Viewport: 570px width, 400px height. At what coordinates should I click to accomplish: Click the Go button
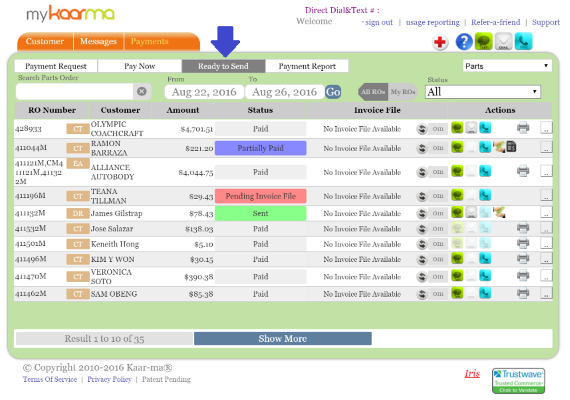pyautogui.click(x=333, y=92)
